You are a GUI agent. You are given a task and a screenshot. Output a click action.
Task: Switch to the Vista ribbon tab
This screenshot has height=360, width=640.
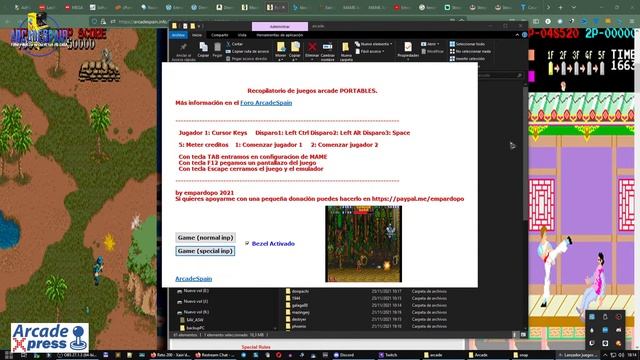tap(242, 35)
